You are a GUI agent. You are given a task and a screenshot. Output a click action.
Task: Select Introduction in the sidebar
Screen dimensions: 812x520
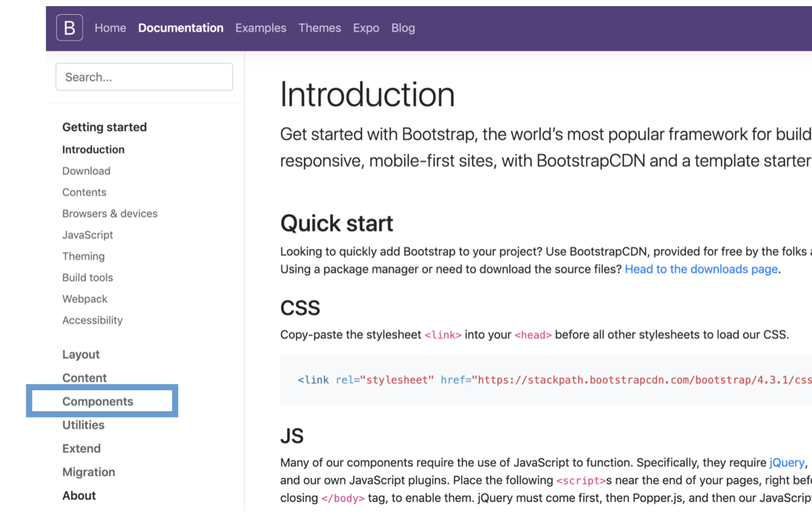point(93,150)
